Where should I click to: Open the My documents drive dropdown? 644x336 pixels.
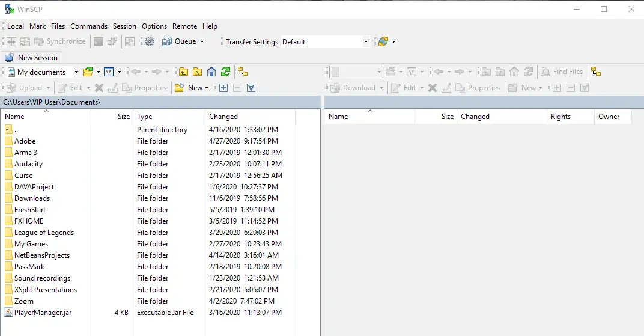(76, 72)
